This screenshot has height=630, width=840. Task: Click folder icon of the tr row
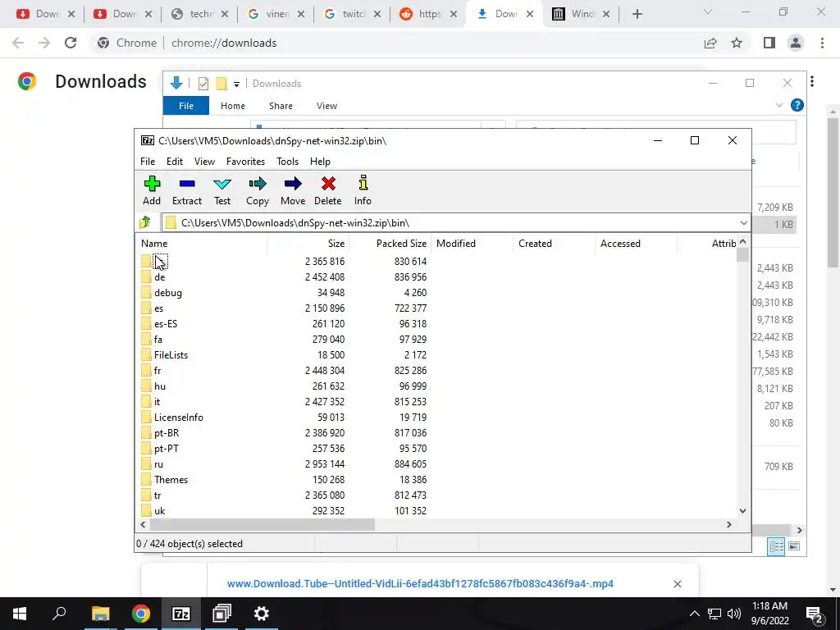146,495
